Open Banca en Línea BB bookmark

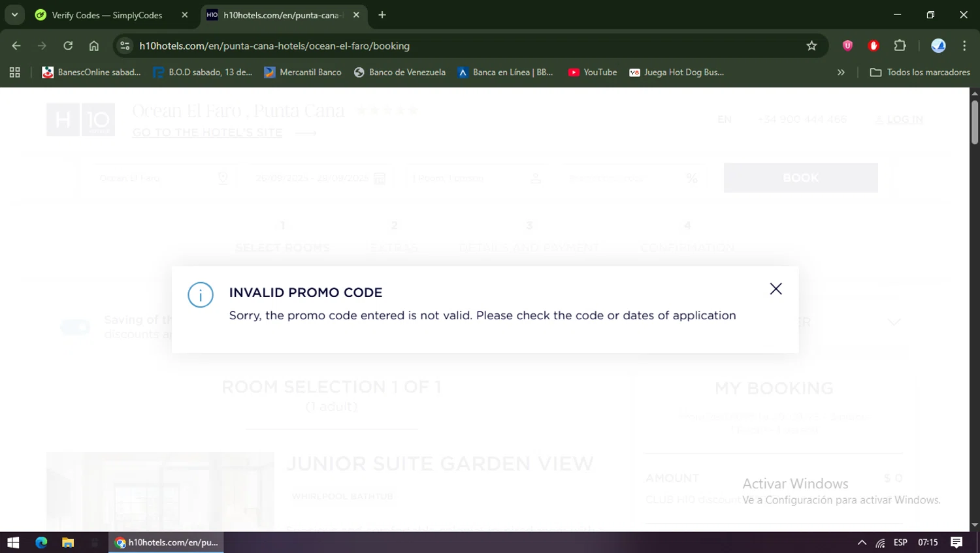point(505,72)
